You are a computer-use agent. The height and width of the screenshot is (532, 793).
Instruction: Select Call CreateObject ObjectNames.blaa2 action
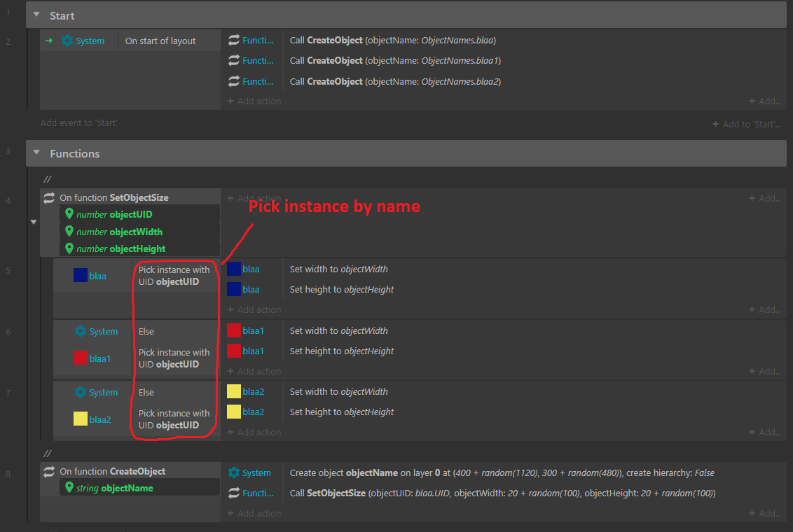point(395,81)
